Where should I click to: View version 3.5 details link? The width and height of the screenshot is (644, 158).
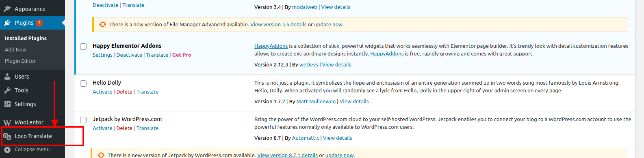pyautogui.click(x=278, y=24)
